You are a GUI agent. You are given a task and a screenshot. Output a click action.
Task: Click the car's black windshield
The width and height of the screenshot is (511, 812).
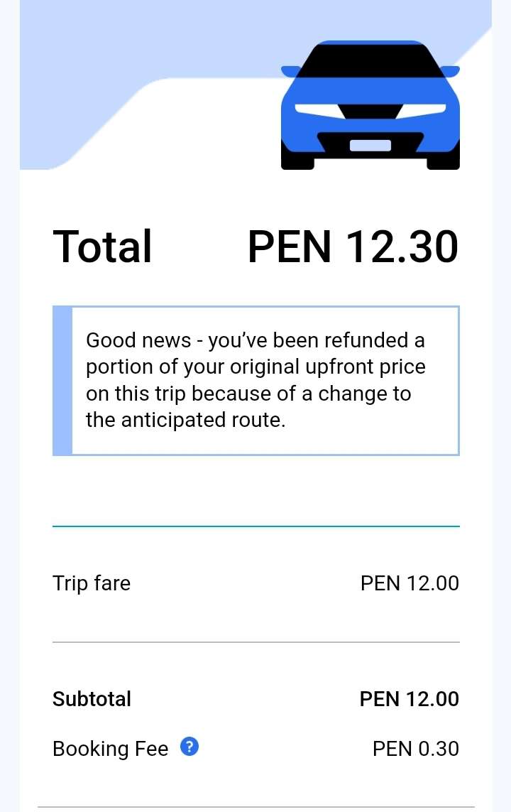pyautogui.click(x=370, y=61)
